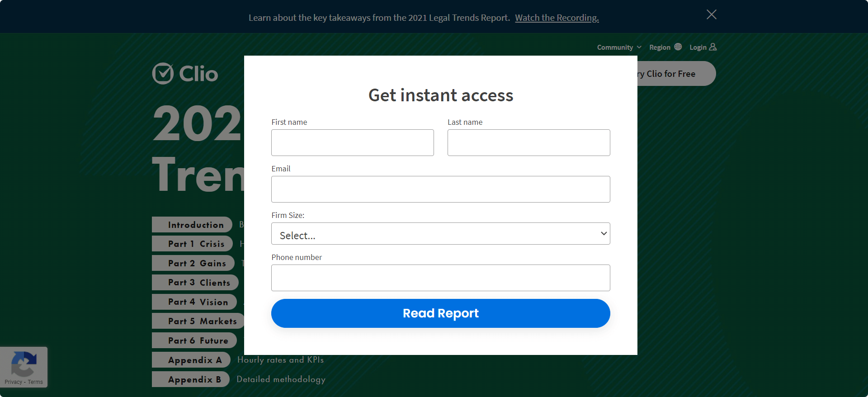Screen dimensions: 868x397
Task: Click the Read Report button
Action: click(440, 313)
